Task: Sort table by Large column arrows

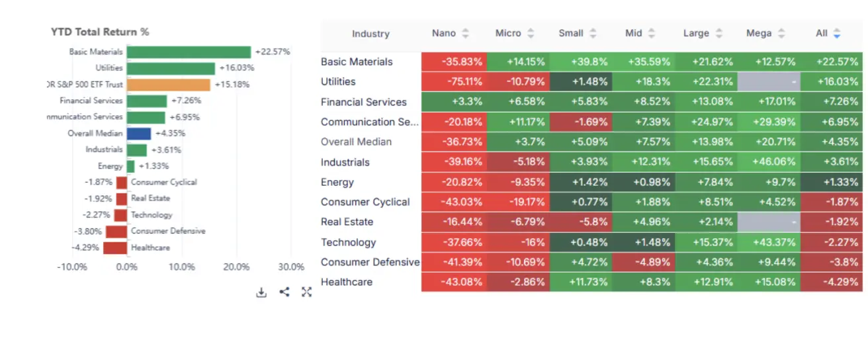Action: [x=718, y=33]
